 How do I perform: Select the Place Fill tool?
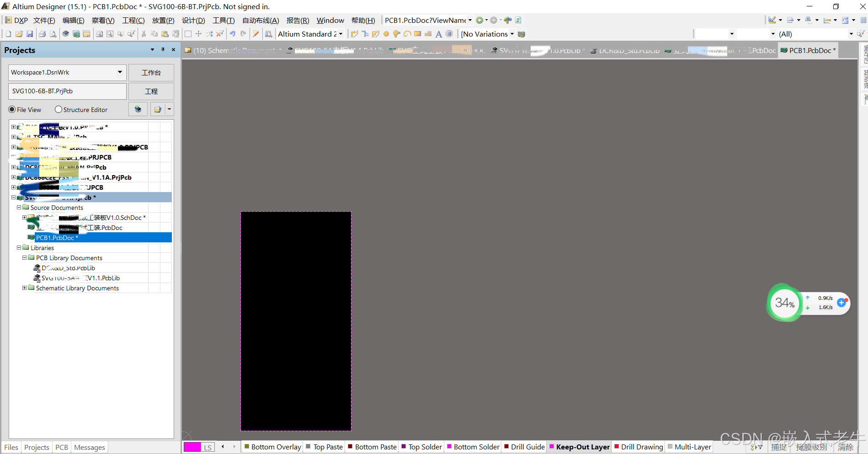[417, 34]
